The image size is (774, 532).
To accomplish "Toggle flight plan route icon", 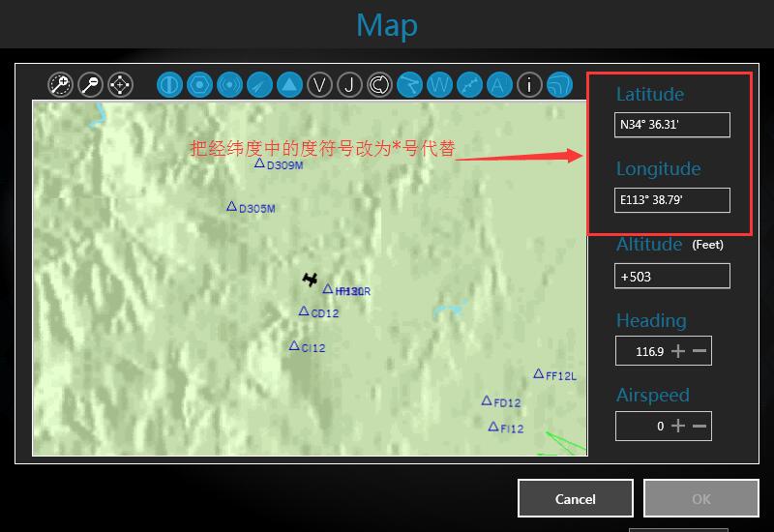I will (409, 85).
